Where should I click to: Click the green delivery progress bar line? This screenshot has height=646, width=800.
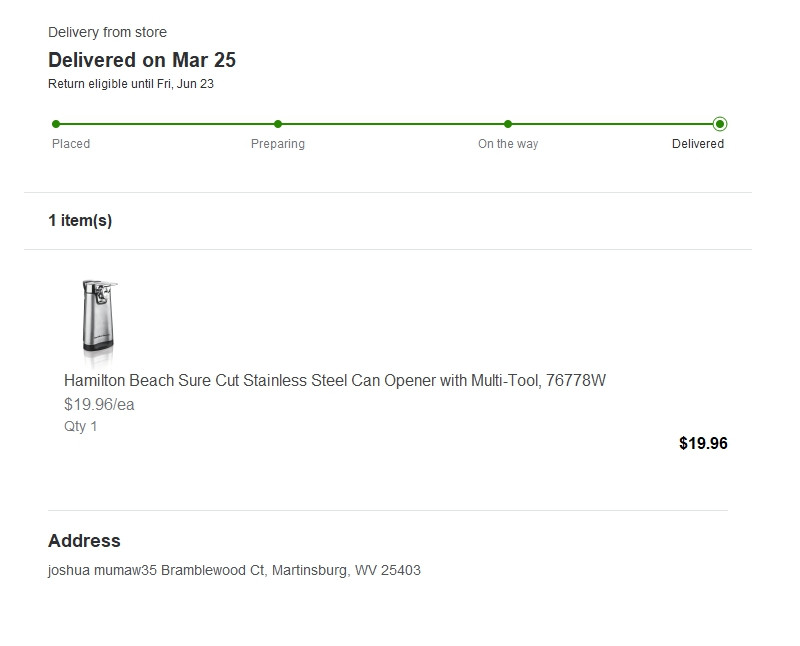click(390, 124)
